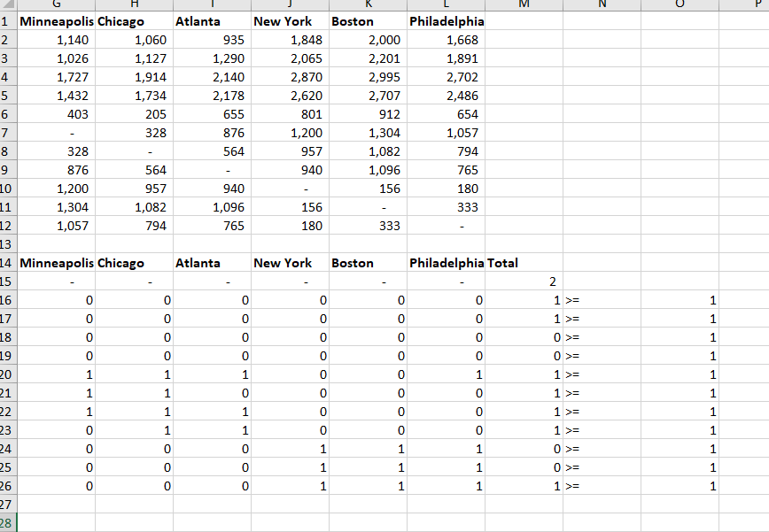Pick the cell containing 1,727
The width and height of the screenshot is (769, 532).
[56, 77]
